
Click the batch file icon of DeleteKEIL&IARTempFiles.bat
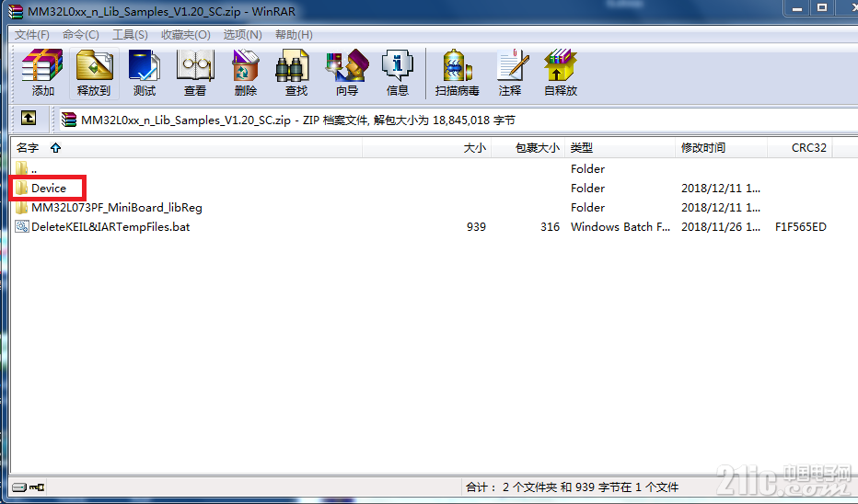[22, 226]
